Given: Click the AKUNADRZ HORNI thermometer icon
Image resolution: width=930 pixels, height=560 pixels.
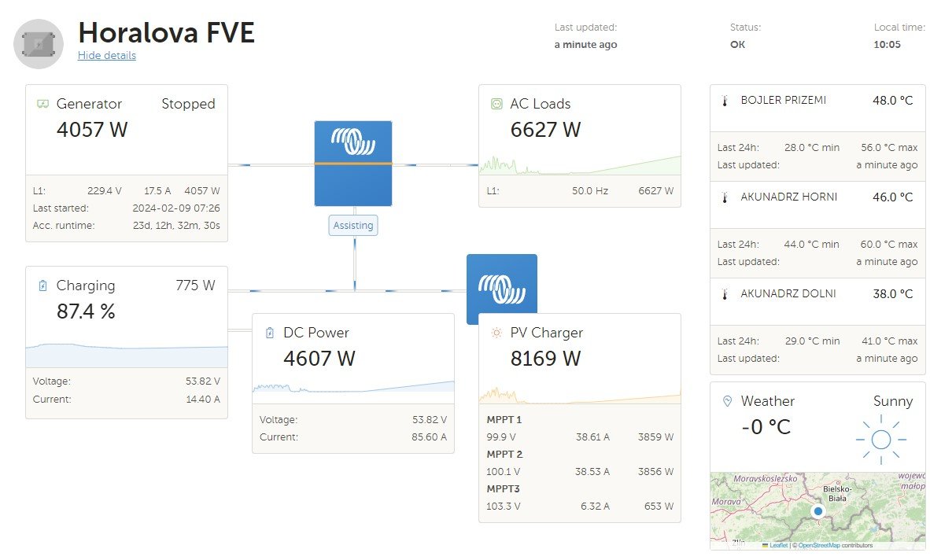Looking at the screenshot, I should 725,197.
